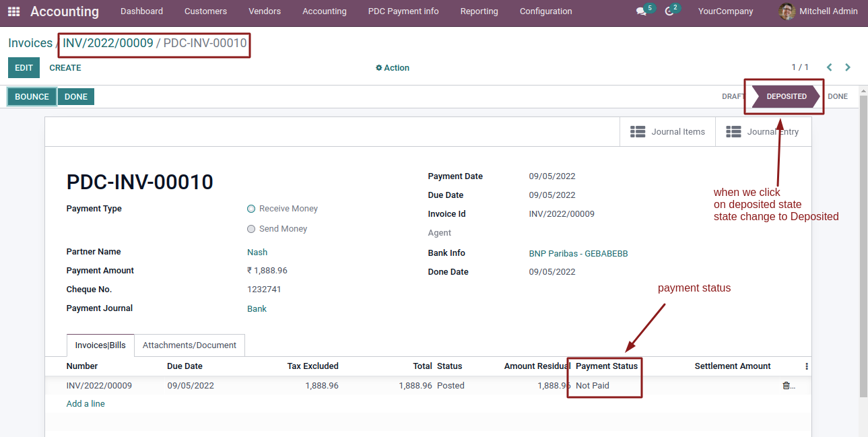Viewport: 868px width, 437px height.
Task: Open the Vendors menu
Action: point(265,11)
